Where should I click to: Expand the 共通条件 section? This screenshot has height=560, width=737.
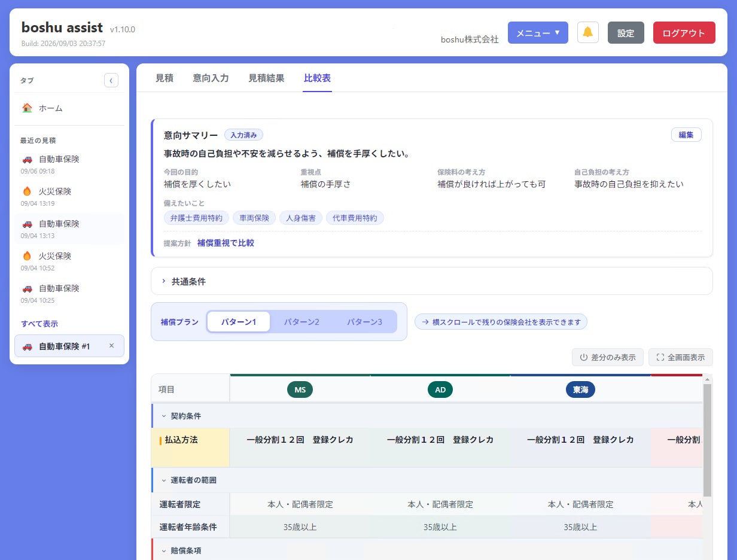tap(432, 281)
